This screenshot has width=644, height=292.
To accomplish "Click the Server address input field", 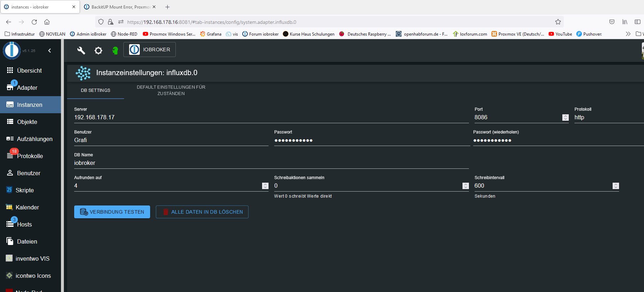I will tap(271, 118).
